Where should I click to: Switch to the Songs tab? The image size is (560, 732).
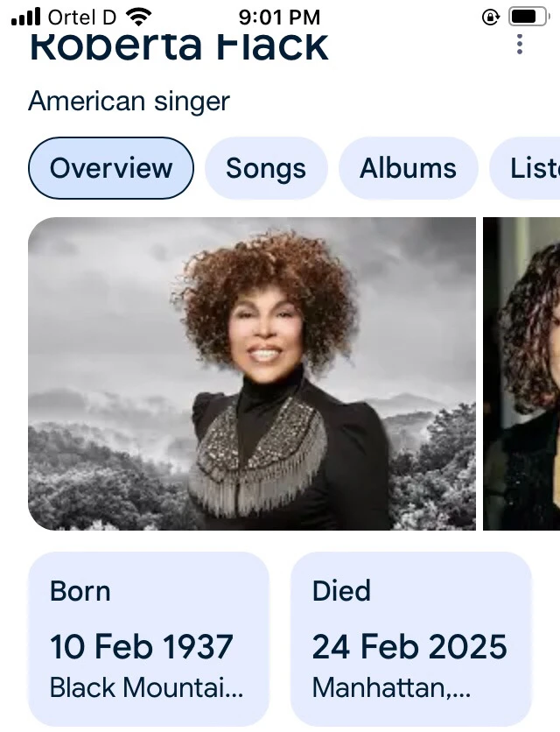click(266, 168)
